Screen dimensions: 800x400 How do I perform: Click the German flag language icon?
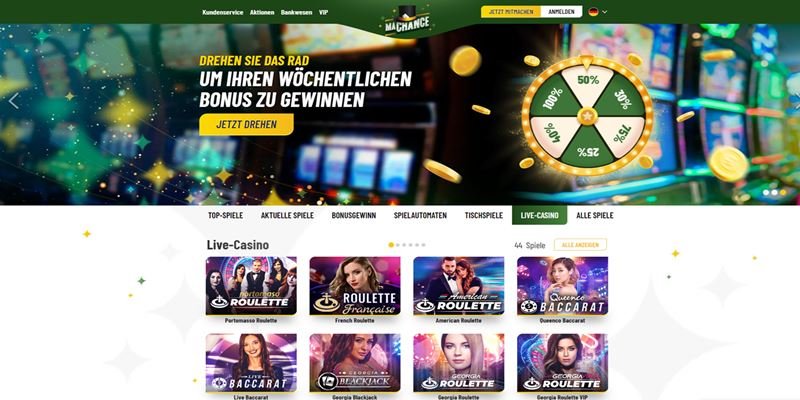coord(593,12)
